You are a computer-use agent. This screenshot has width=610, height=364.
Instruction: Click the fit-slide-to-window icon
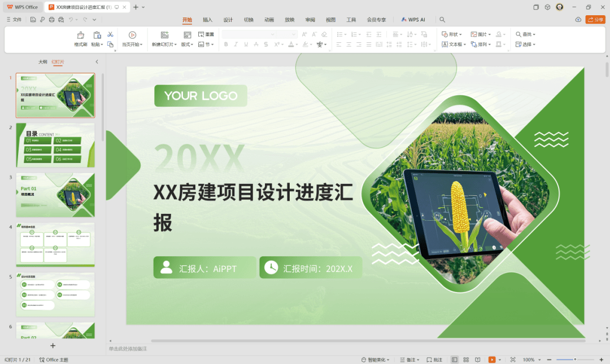coord(513,359)
